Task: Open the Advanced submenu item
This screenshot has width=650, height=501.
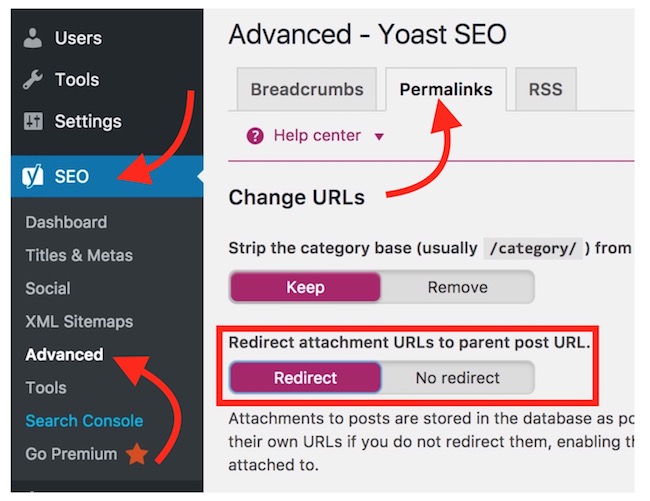Action: [x=64, y=354]
